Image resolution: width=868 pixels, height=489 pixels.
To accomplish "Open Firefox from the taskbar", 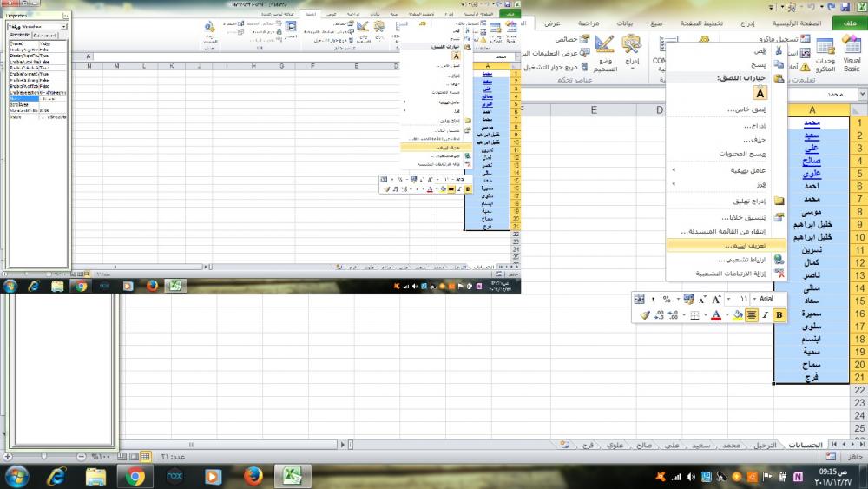I will click(x=253, y=476).
